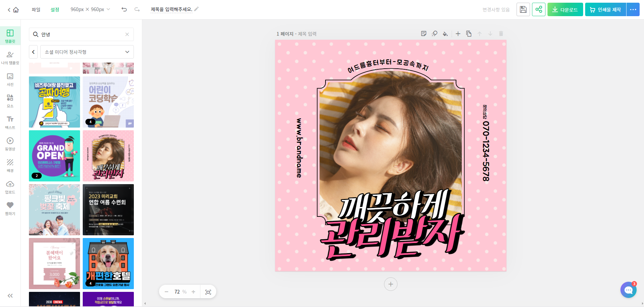Image resolution: width=644 pixels, height=307 pixels.
Task: Select the www.brandname text on canvas
Action: (299, 148)
